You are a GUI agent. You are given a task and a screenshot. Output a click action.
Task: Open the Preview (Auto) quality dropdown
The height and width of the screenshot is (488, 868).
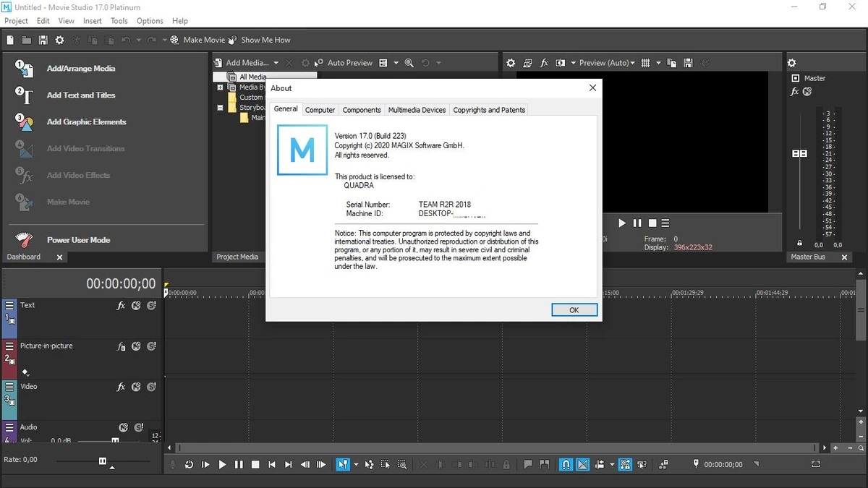pos(606,63)
